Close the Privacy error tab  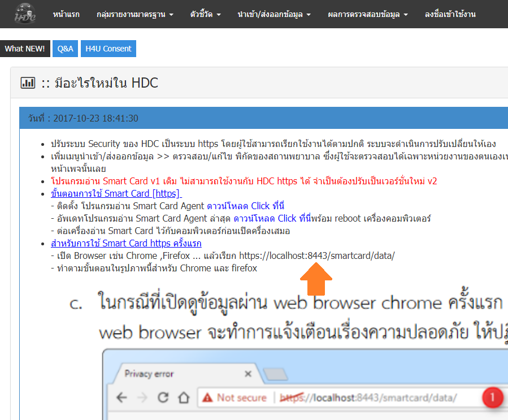coord(248,374)
